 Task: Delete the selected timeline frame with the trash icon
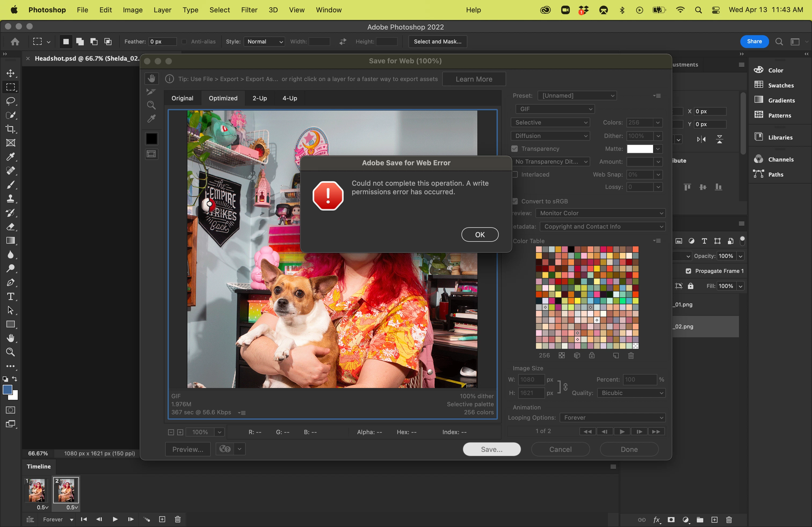tap(177, 519)
